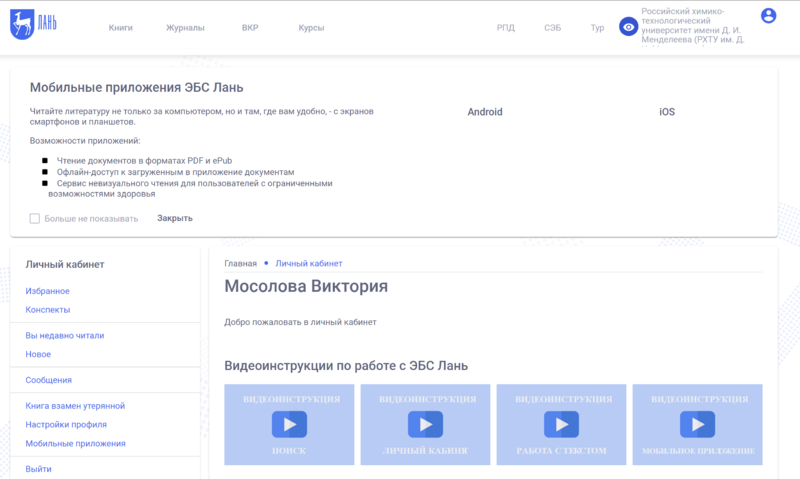Open Новое in the sidebar
800x479 pixels.
(38, 354)
